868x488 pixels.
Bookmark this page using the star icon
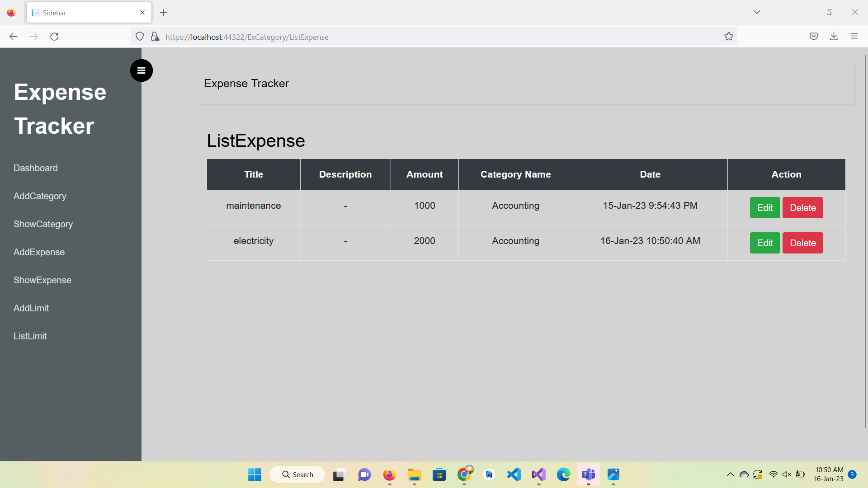coord(729,37)
